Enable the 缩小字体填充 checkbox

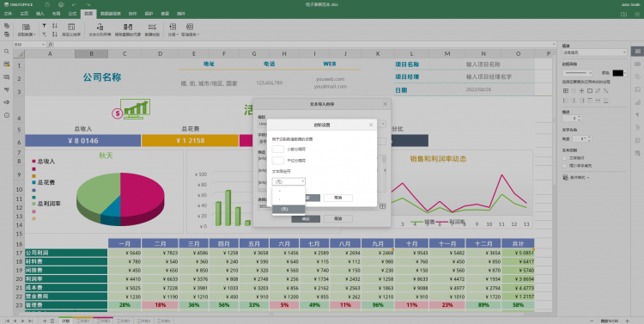point(565,166)
